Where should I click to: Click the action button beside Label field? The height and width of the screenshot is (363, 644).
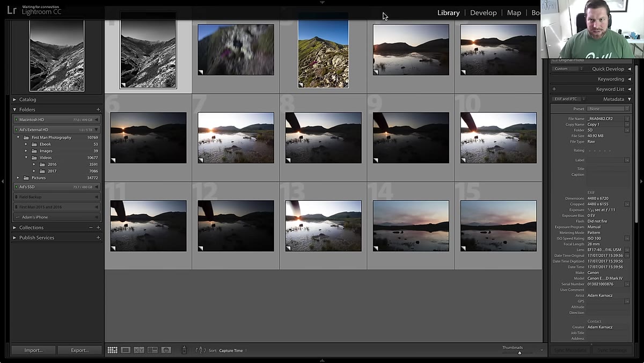627,160
